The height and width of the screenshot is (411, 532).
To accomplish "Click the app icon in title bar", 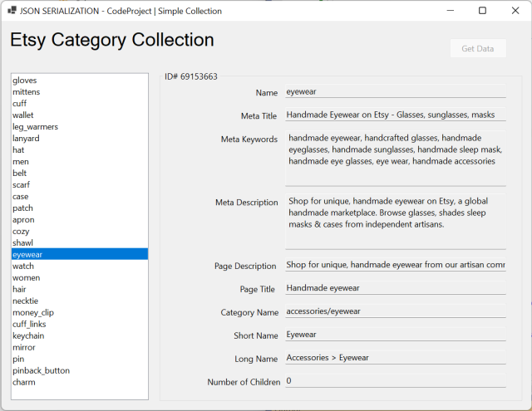I will [x=12, y=11].
